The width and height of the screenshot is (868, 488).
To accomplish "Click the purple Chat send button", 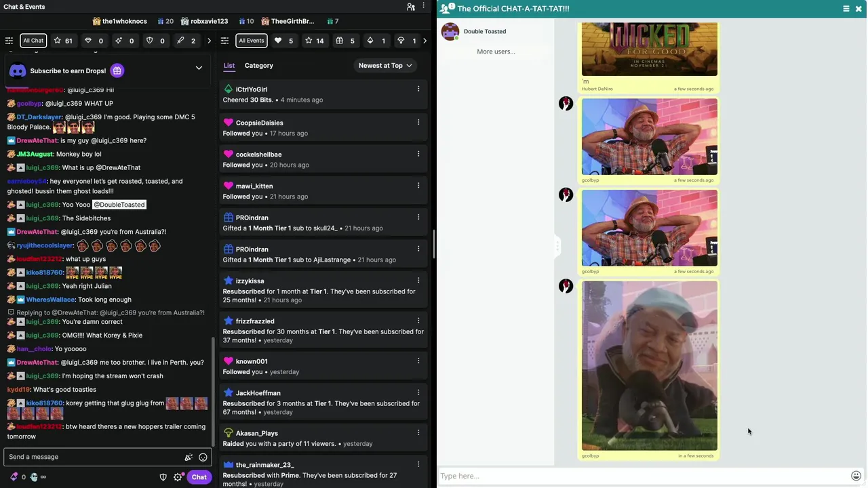I will (199, 477).
